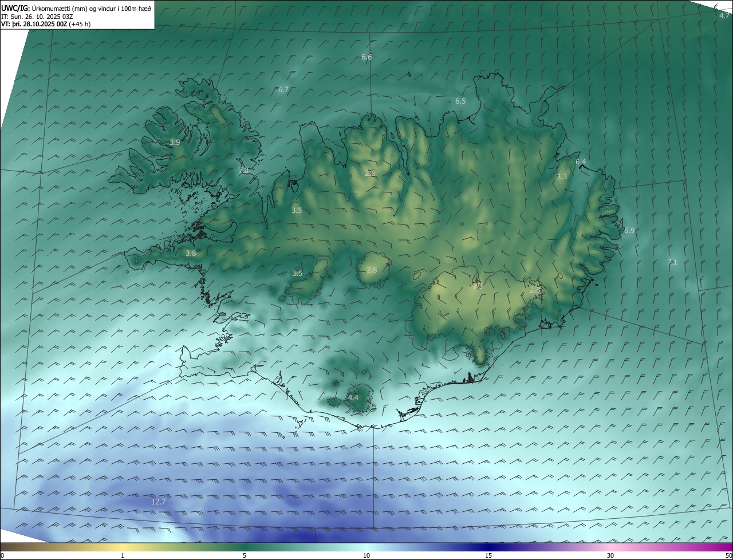The height and width of the screenshot is (560, 733).
Task: Click the 4.7 label in top-right corner
Action: [x=724, y=15]
